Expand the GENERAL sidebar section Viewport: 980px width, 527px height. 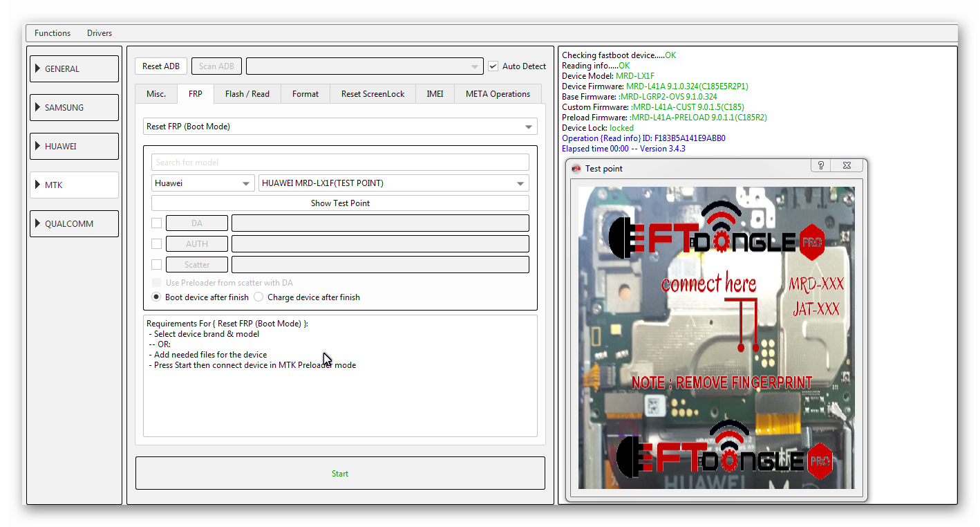tap(75, 69)
